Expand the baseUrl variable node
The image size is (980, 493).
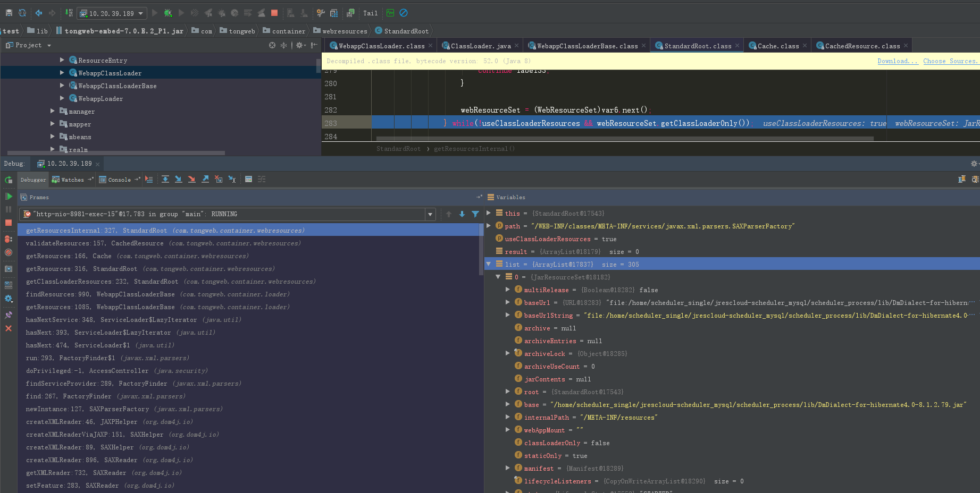(x=508, y=302)
